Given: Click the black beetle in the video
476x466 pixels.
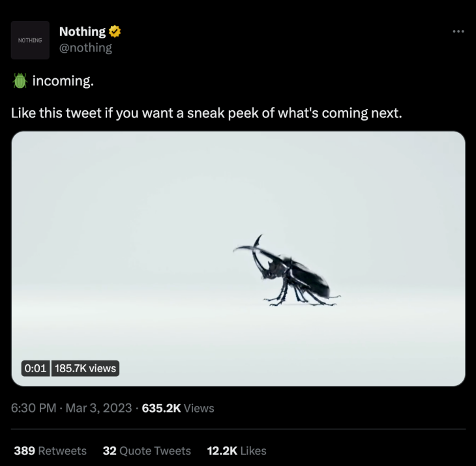Looking at the screenshot, I should click(x=286, y=271).
